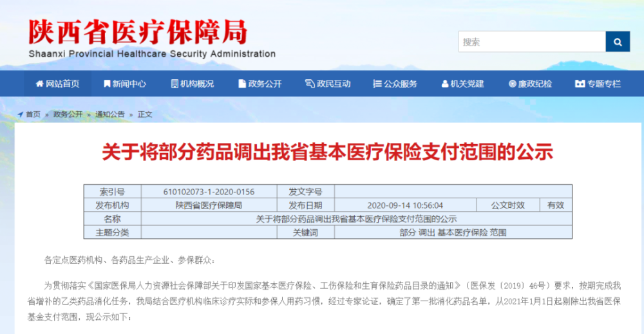644x334 pixels.
Task: Go to 通知公告 in the breadcrumb
Action: [110, 115]
